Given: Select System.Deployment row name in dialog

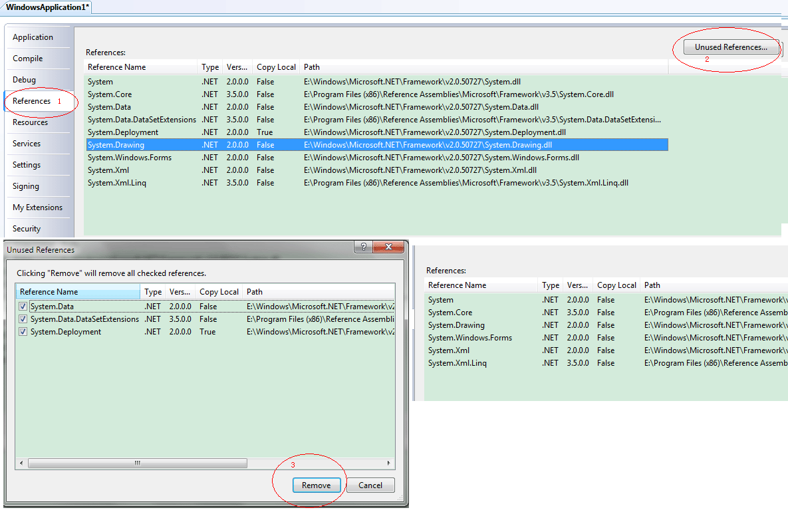Looking at the screenshot, I should (x=65, y=332).
